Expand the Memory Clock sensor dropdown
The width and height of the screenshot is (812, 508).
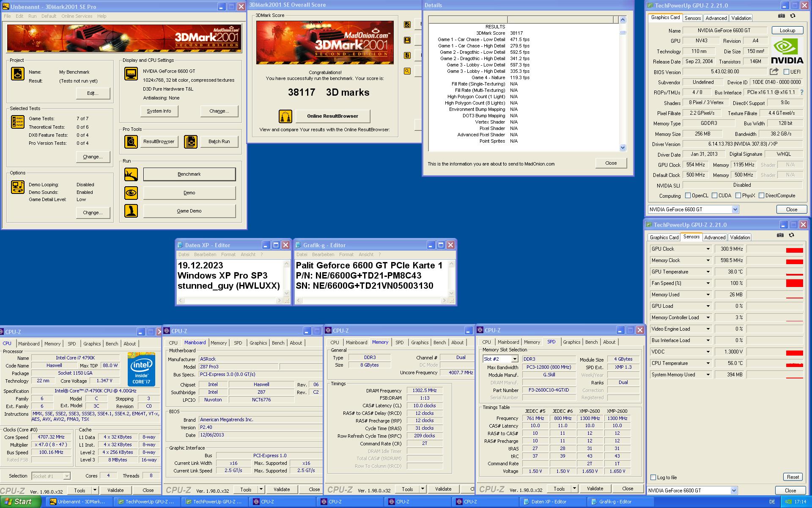(x=708, y=260)
